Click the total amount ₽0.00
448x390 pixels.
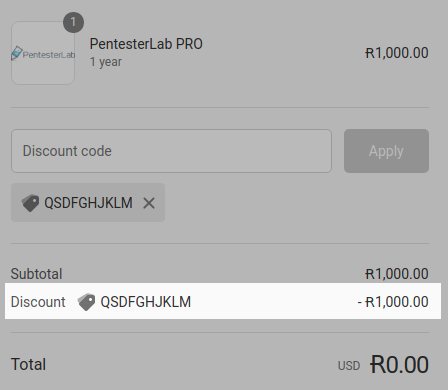point(399,364)
